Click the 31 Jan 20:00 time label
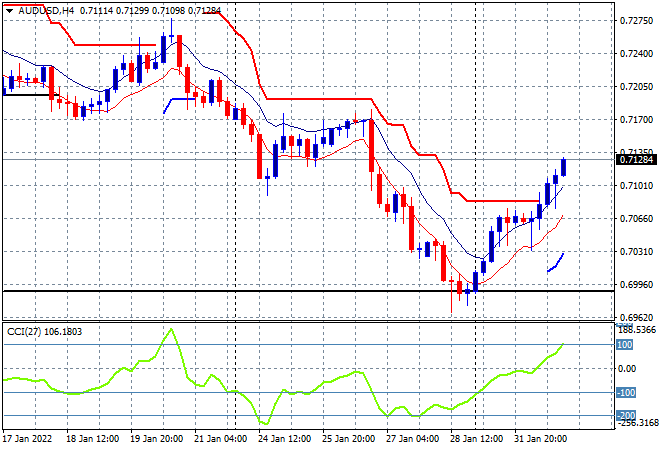Image resolution: width=660 pixels, height=450 pixels. tap(540, 439)
